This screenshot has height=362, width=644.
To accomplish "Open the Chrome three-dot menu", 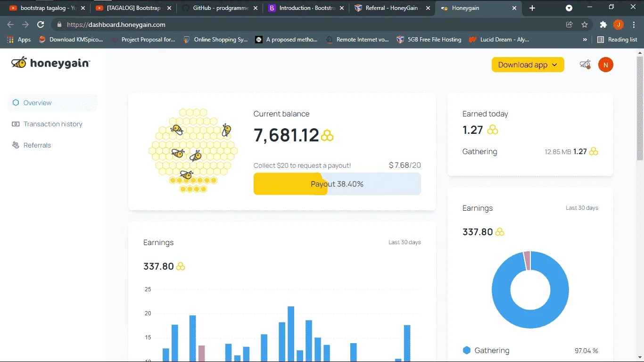I will pos(634,25).
